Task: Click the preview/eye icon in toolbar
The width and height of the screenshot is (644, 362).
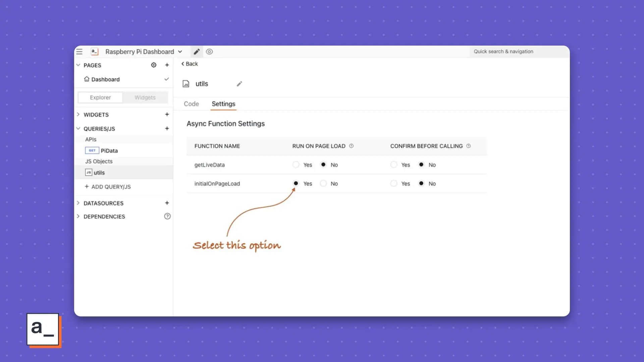Action: coord(209,51)
